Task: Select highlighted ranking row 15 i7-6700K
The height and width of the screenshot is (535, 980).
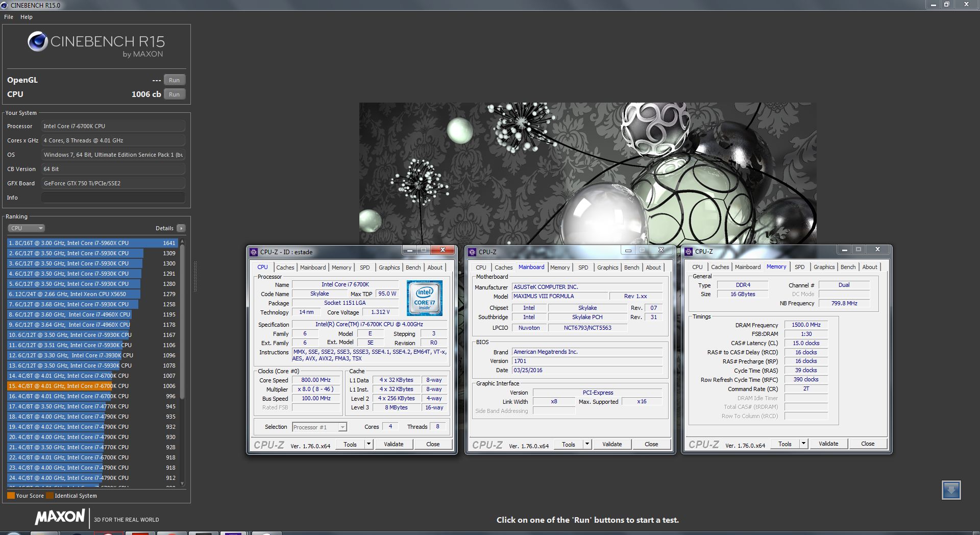Action: (x=92, y=386)
